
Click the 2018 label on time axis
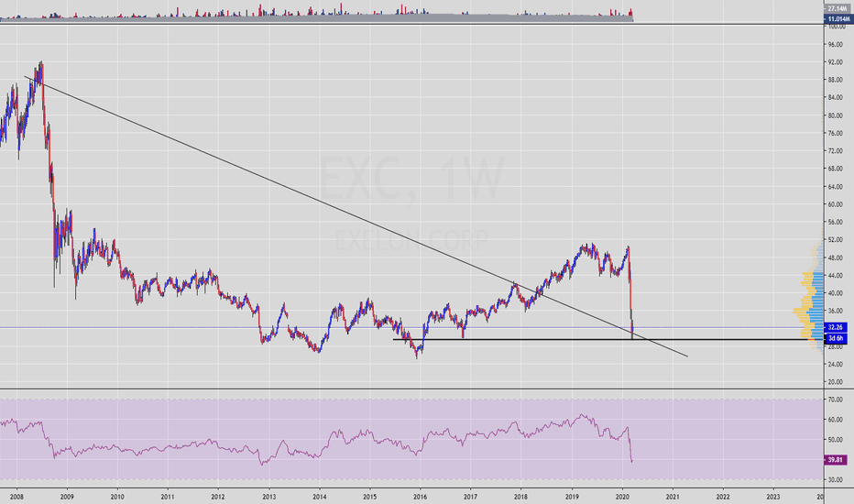pos(520,497)
